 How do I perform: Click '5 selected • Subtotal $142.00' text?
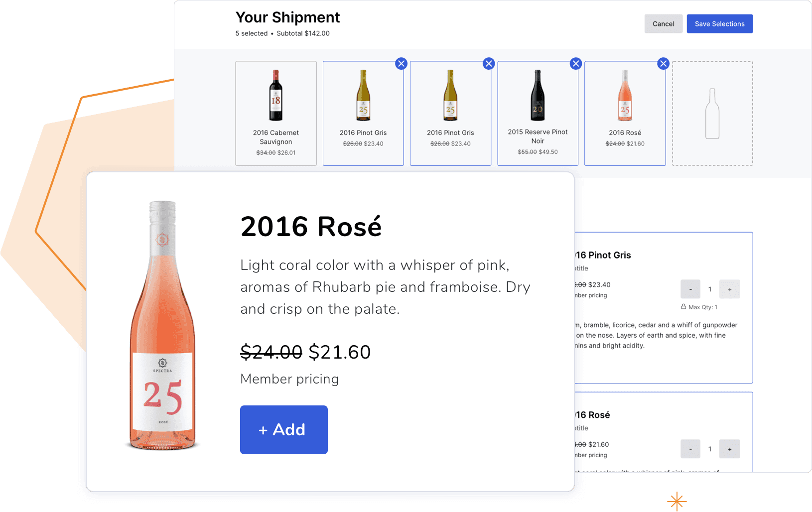point(282,33)
